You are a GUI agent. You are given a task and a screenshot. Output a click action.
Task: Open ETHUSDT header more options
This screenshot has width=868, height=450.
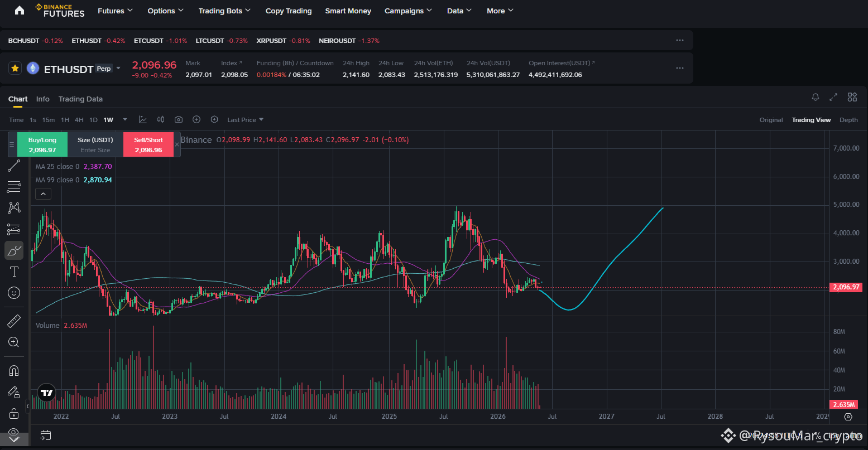click(680, 68)
